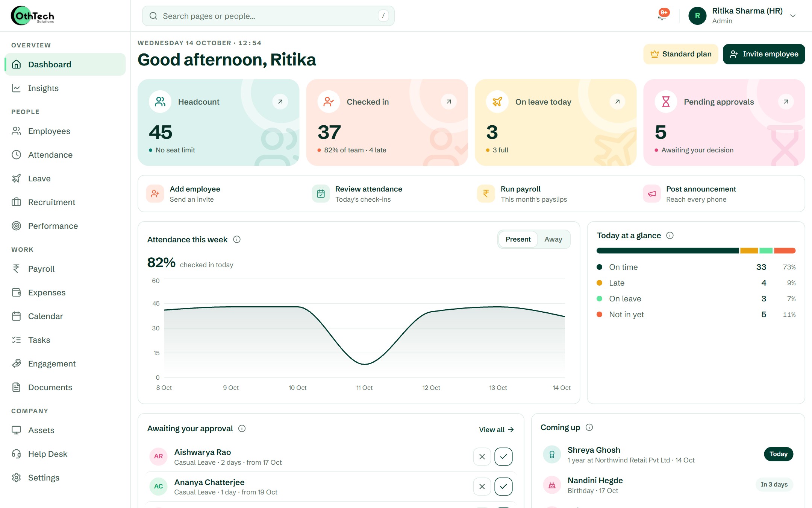
Task: Open Help Desk in the sidebar
Action: click(65, 454)
